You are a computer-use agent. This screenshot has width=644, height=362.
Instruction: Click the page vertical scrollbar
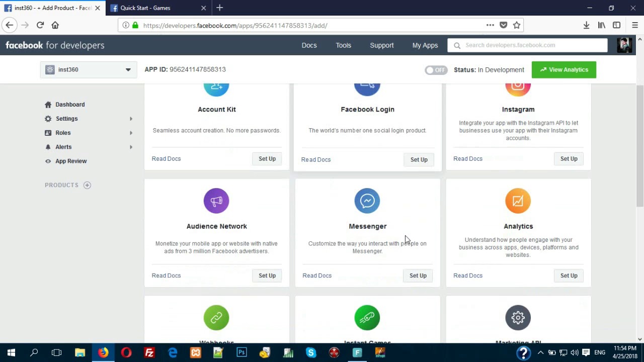pyautogui.click(x=640, y=146)
